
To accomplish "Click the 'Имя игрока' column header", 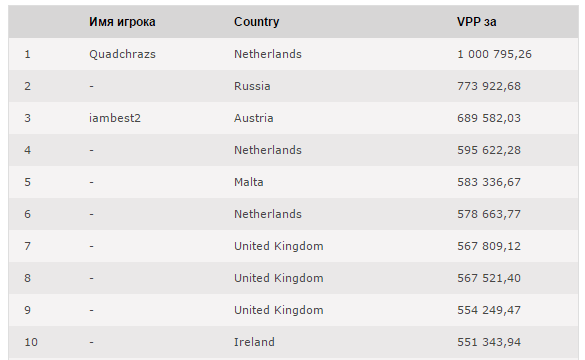I will (122, 22).
